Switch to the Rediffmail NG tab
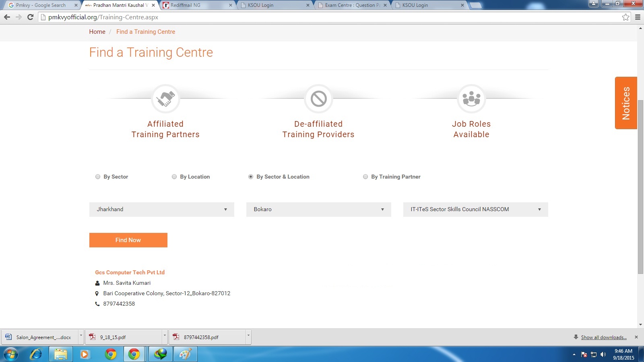Screen dimensions: 644x362 pyautogui.click(x=195, y=5)
